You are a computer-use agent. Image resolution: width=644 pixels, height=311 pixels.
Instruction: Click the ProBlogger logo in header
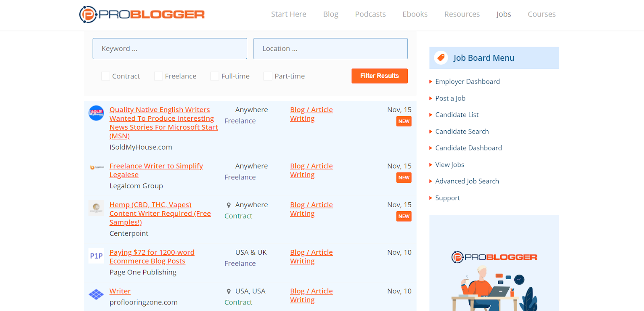(142, 14)
